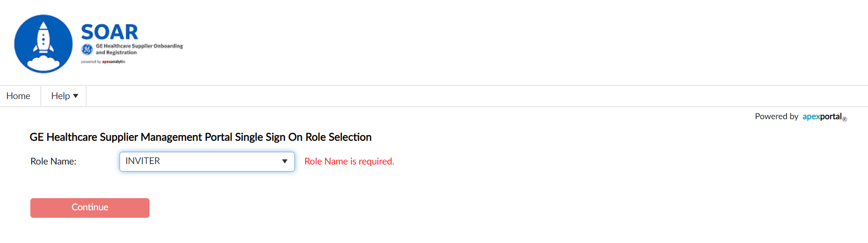Click the "Powered by" text
The image size is (868, 243).
click(x=776, y=116)
